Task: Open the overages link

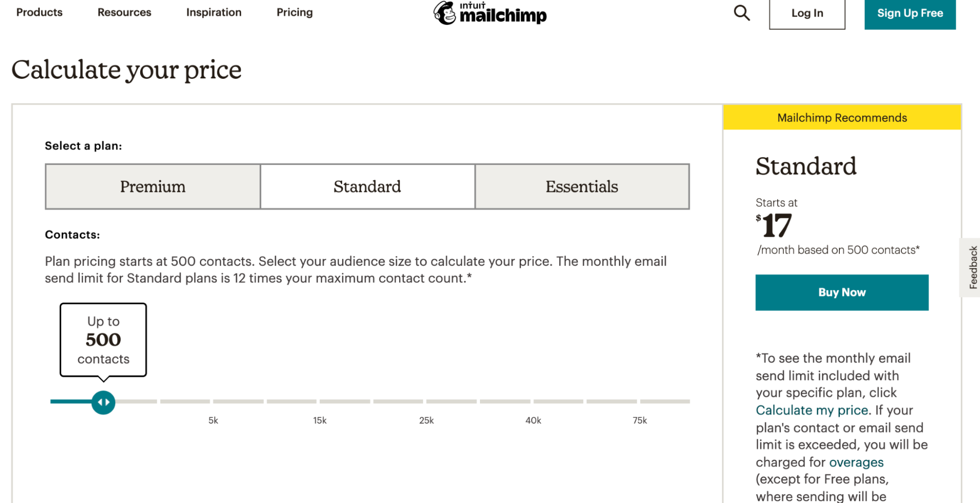Action: click(856, 462)
